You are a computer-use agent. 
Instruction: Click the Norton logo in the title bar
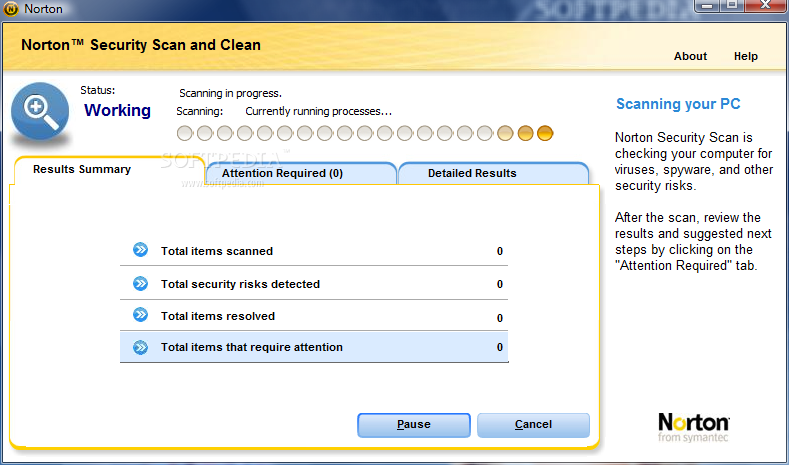click(x=11, y=9)
